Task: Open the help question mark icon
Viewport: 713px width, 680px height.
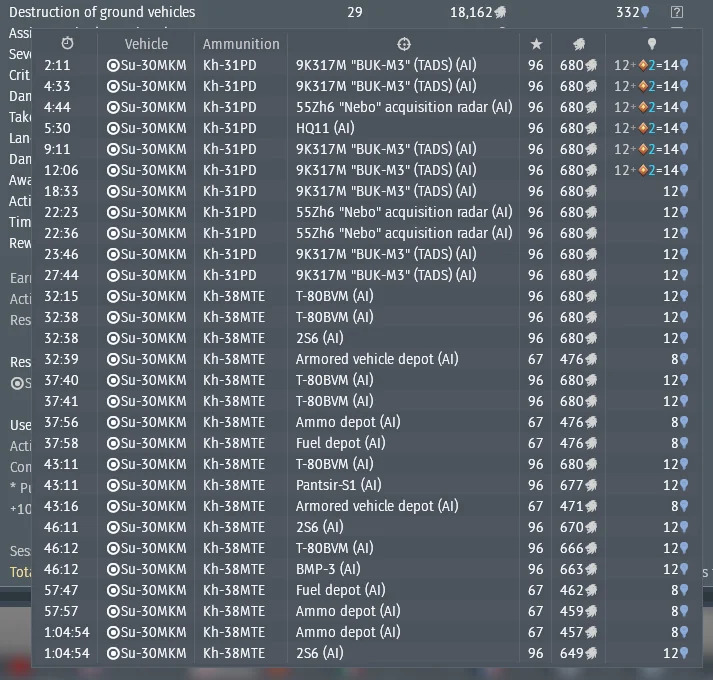Action: (677, 12)
